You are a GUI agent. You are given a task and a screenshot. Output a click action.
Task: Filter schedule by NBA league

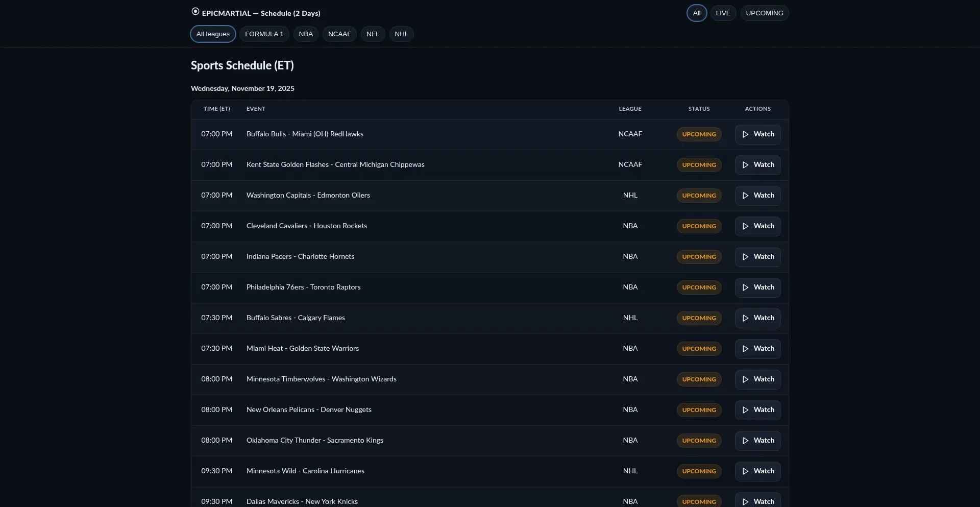tap(306, 34)
